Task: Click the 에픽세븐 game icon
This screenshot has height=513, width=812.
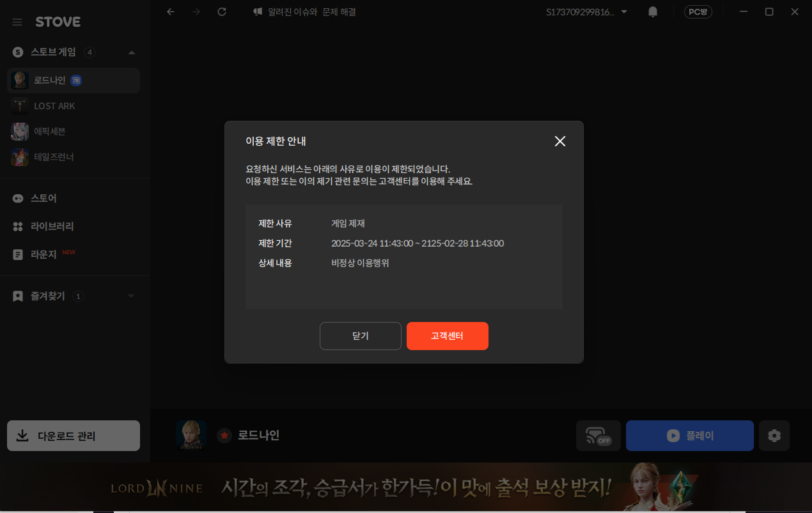Action: pos(20,132)
